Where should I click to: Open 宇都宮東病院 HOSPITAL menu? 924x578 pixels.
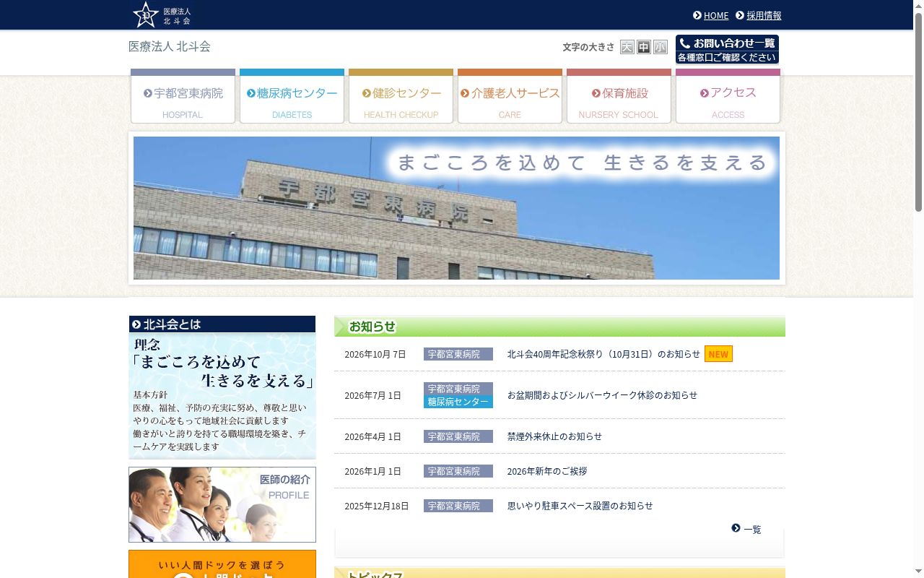click(x=183, y=96)
